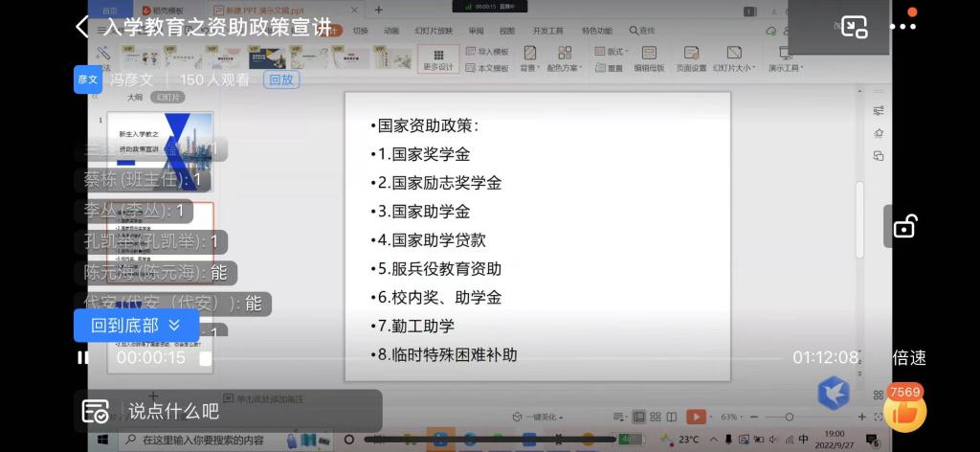Viewport: 980px width, 452px height.
Task: Click the 回放 replay tag
Action: click(x=281, y=79)
